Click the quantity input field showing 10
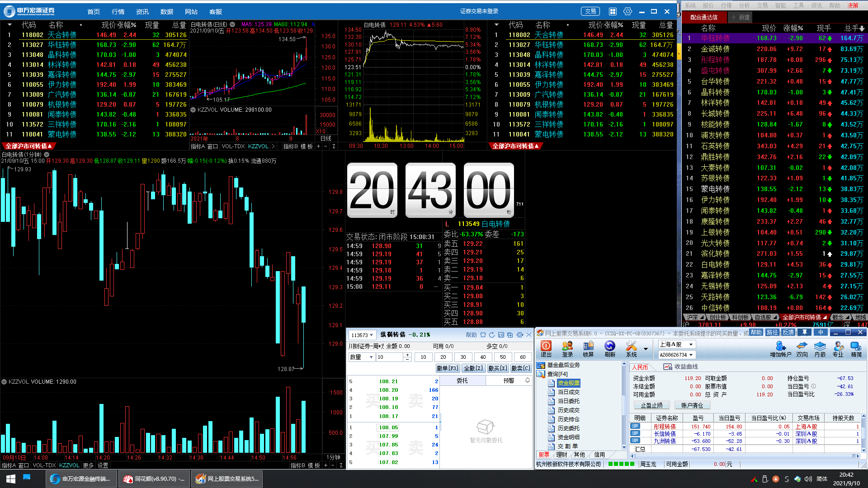This screenshot has width=868, height=488. (x=389, y=357)
